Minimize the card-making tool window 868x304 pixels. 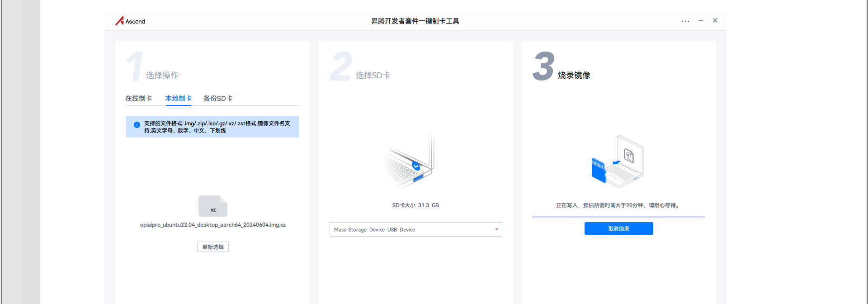click(700, 20)
